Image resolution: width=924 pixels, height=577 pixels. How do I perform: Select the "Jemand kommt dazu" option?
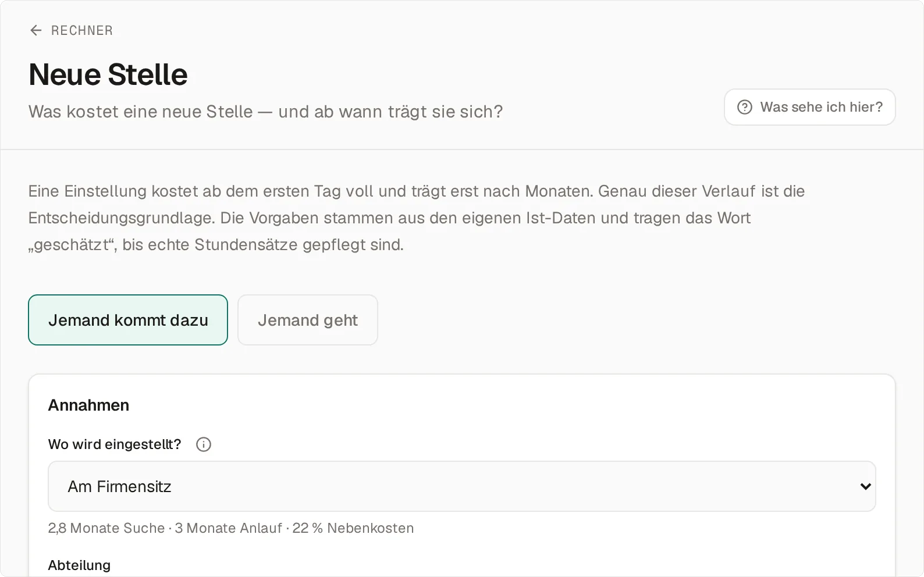[128, 320]
